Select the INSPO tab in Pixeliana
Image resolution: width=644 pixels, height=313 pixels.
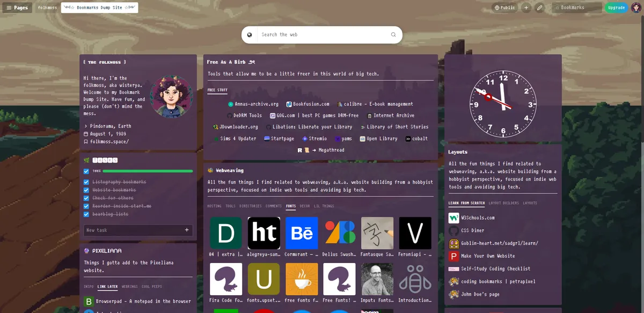pyautogui.click(x=89, y=287)
